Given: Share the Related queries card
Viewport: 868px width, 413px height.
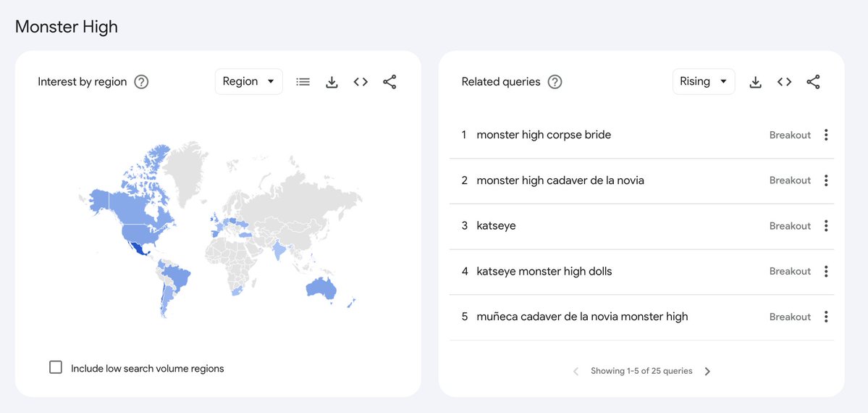Looking at the screenshot, I should click(x=813, y=82).
